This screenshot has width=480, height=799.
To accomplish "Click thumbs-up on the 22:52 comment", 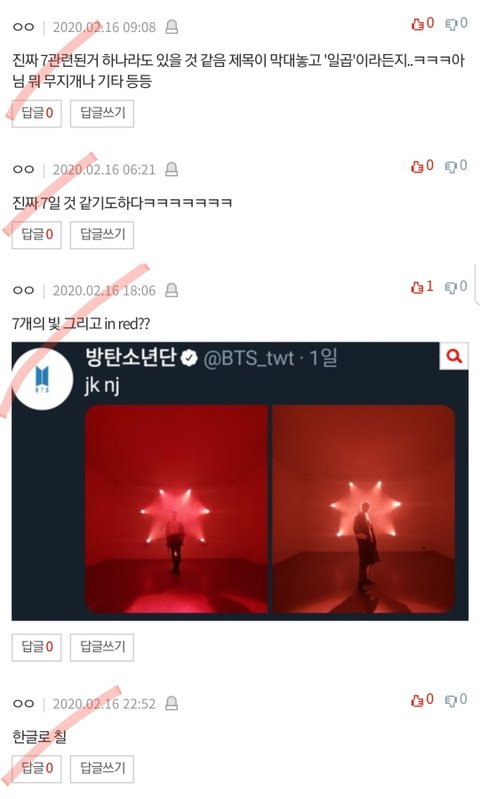I will tap(417, 700).
